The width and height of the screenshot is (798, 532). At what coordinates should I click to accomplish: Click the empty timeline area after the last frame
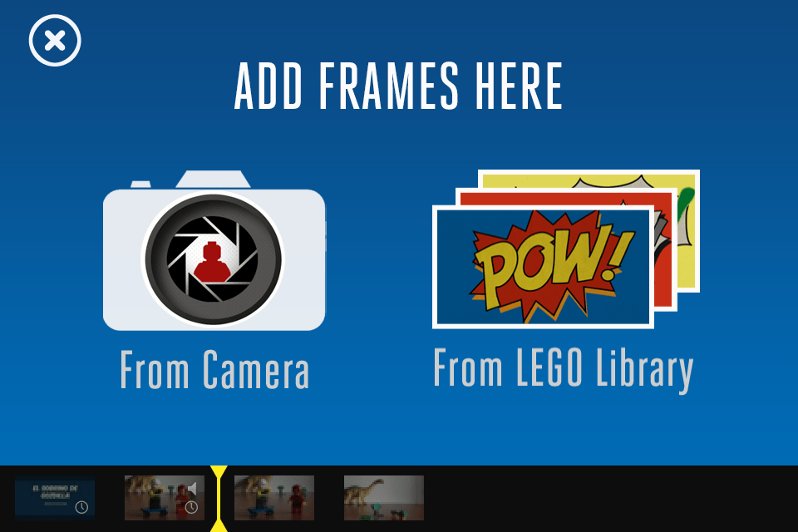click(611, 499)
